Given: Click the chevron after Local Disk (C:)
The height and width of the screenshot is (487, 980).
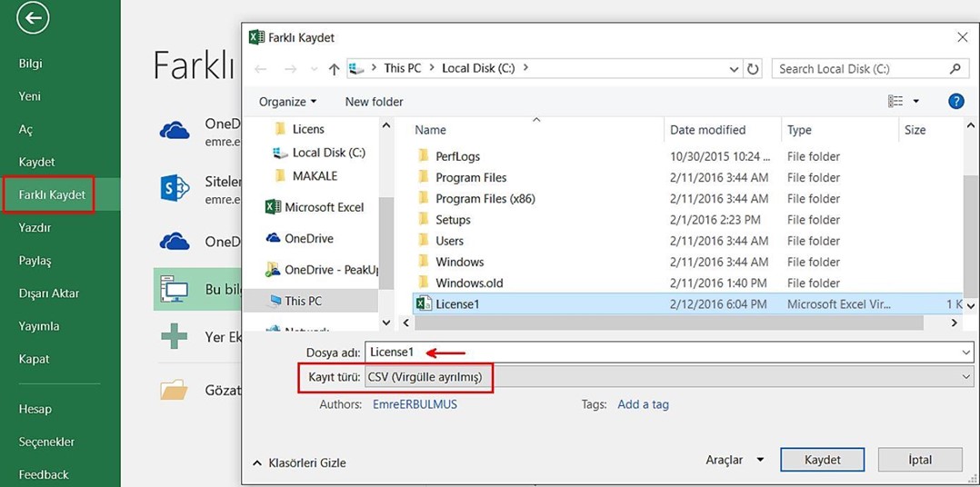Looking at the screenshot, I should point(525,67).
